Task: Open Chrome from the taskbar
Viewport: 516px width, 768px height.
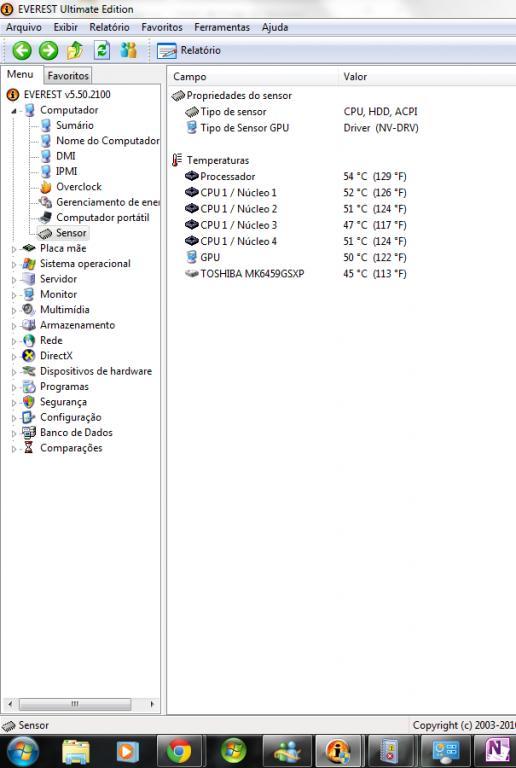Action: coord(179,751)
